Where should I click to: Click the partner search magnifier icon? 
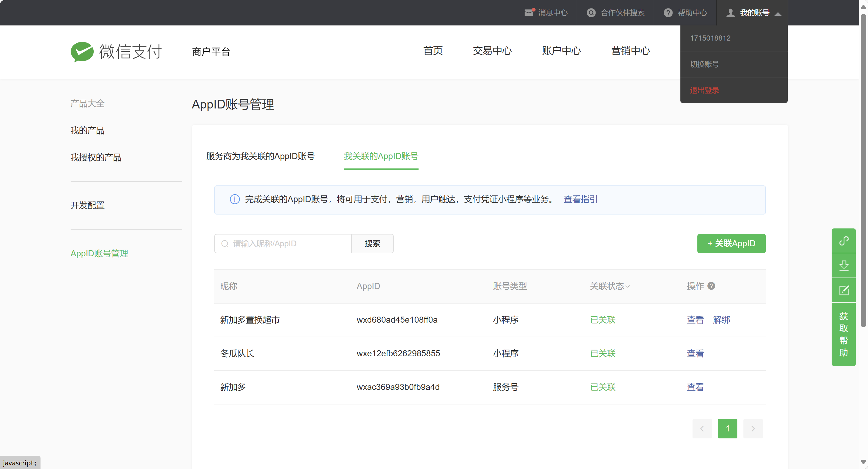click(x=591, y=13)
